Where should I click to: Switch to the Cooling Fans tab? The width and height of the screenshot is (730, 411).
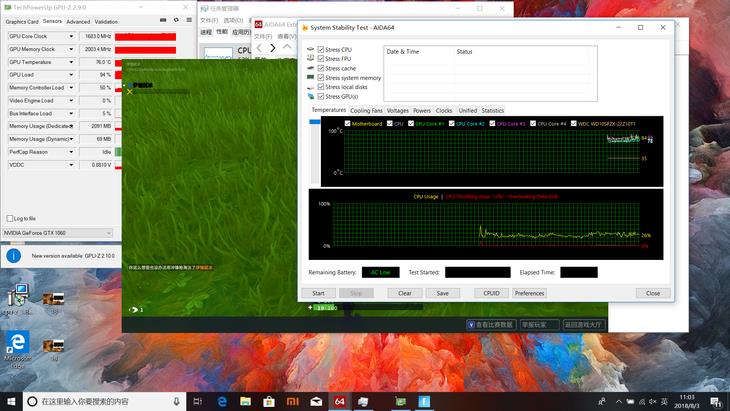tap(366, 110)
